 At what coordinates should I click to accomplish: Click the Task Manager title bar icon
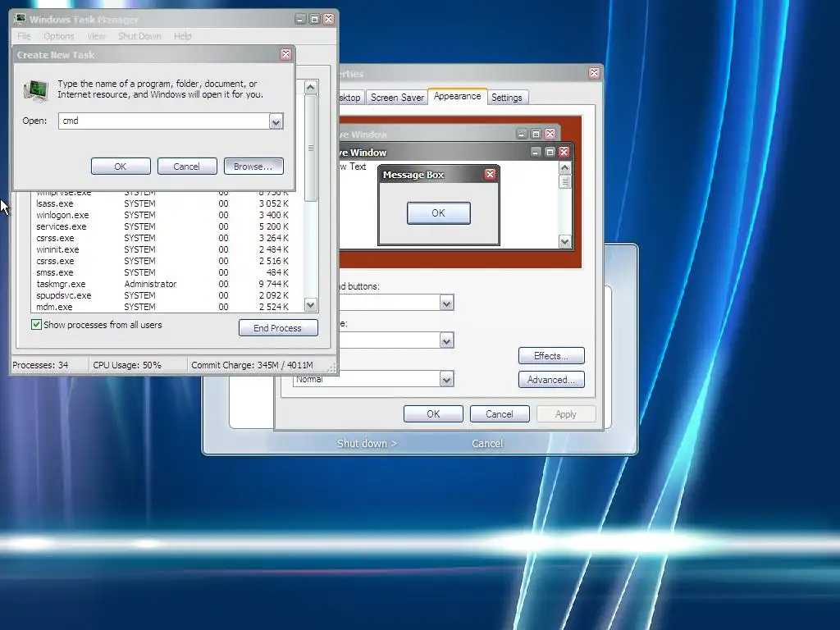[x=21, y=20]
